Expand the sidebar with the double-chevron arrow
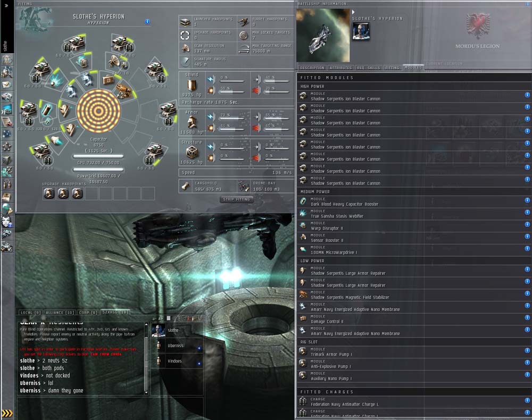This screenshot has width=532, height=420. tap(6, 5)
